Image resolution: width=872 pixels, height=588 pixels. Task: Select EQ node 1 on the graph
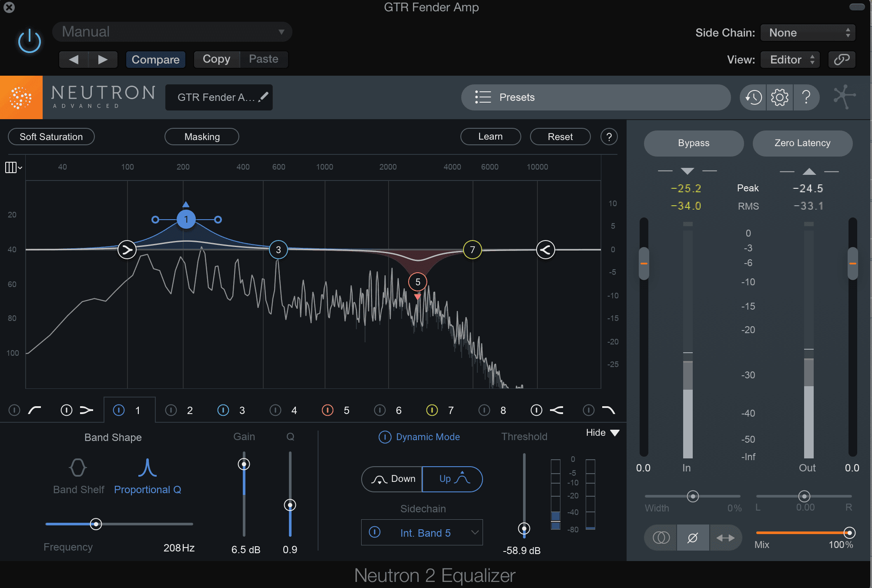[186, 219]
